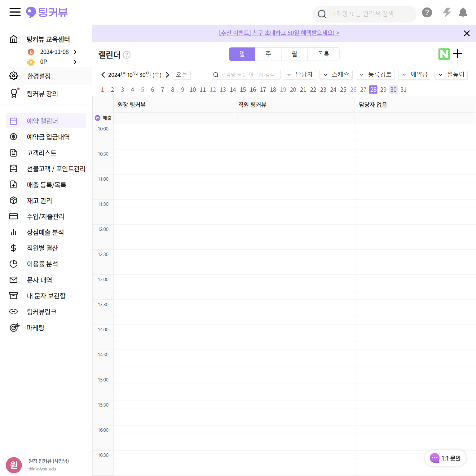Click the 이용률 분석 pie chart icon

[14, 264]
